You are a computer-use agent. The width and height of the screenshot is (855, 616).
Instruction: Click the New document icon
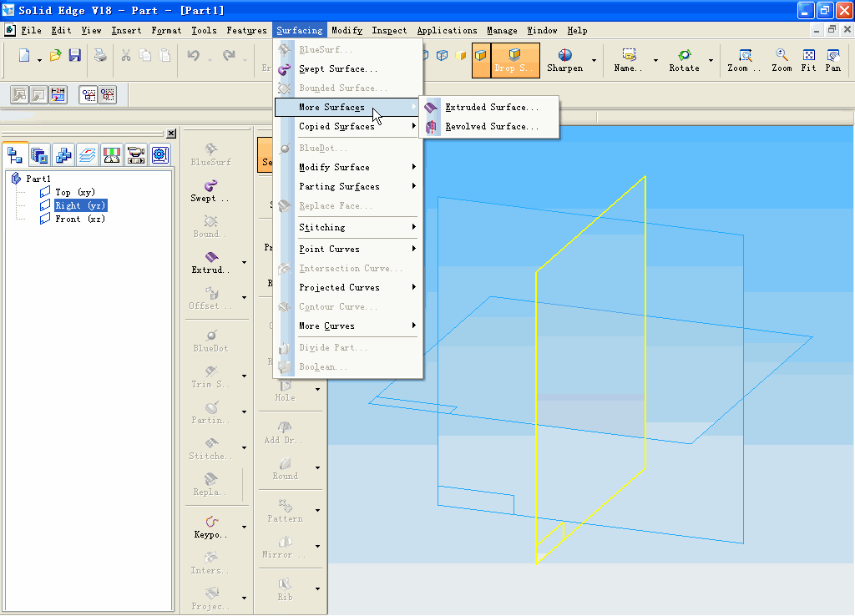tap(24, 55)
